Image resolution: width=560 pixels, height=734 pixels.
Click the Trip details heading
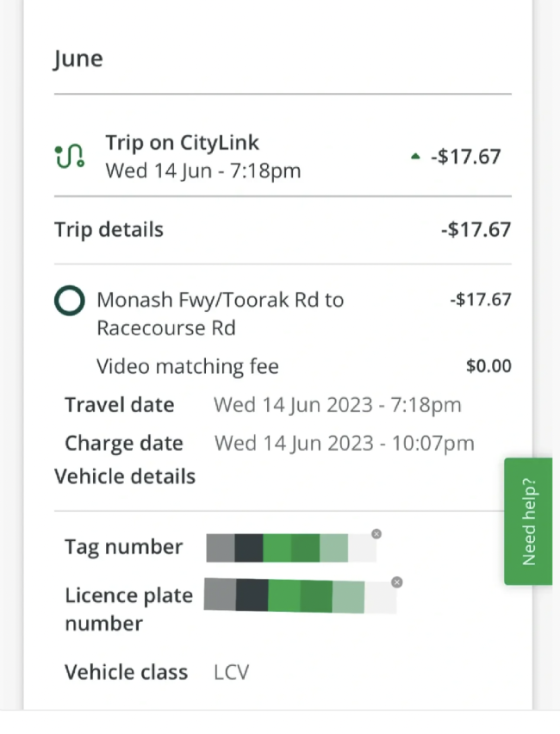pyautogui.click(x=109, y=230)
